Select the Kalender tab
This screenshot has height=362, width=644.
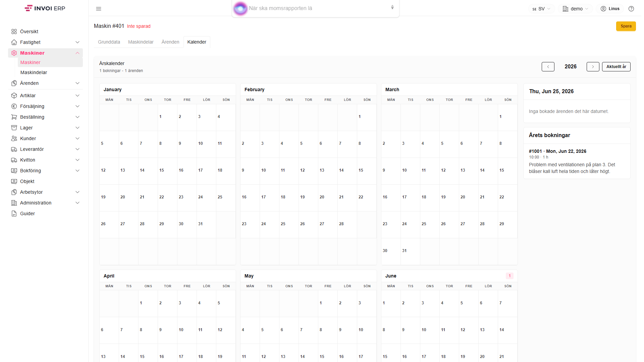tap(197, 42)
